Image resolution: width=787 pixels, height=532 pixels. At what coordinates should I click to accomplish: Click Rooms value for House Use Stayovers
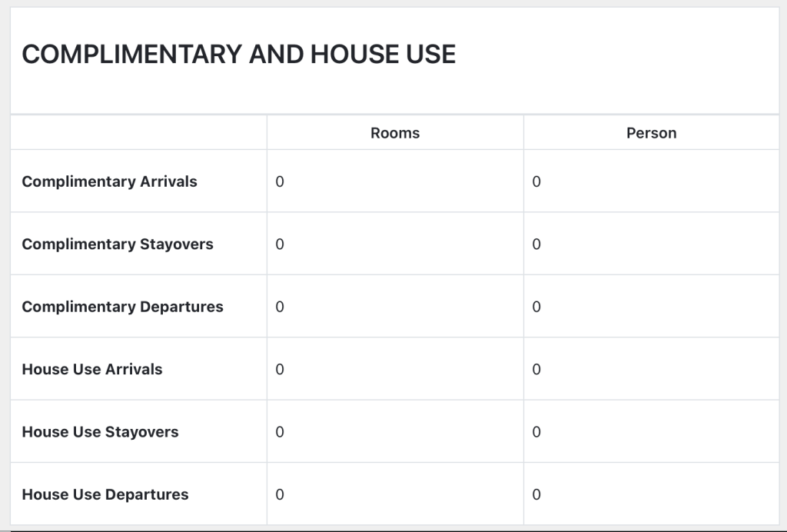280,432
